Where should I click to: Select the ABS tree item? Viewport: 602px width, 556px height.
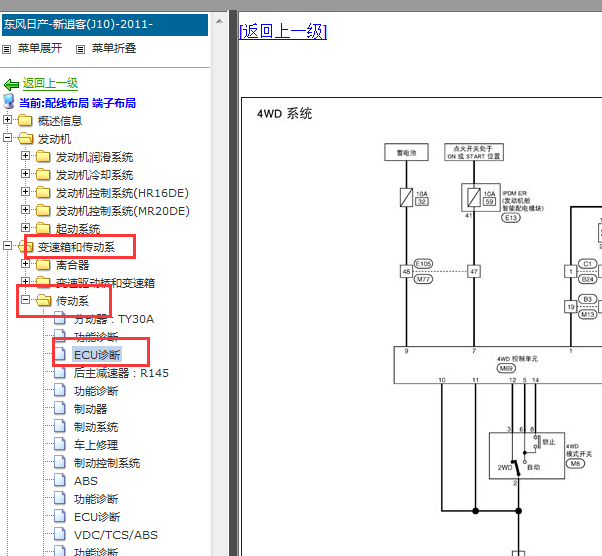pos(86,481)
